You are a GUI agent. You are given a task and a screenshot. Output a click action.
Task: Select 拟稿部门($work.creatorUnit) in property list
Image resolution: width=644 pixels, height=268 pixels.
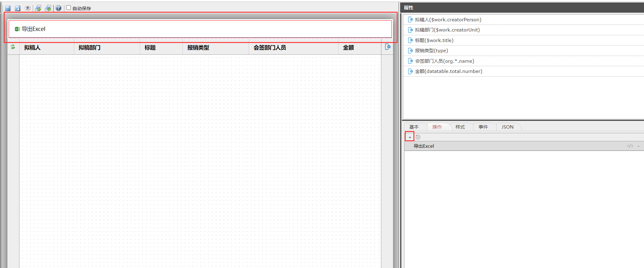(524, 30)
